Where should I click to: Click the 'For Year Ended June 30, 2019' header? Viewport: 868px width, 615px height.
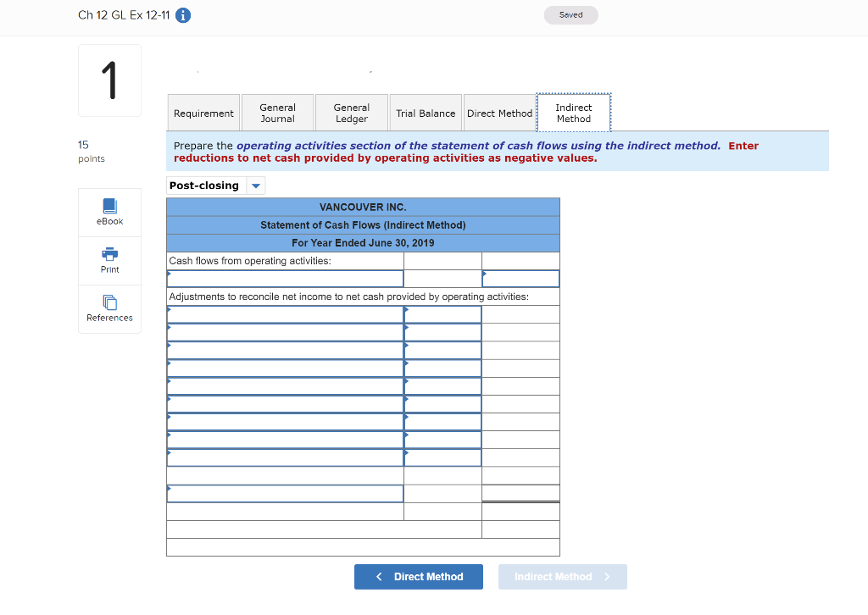(x=363, y=243)
